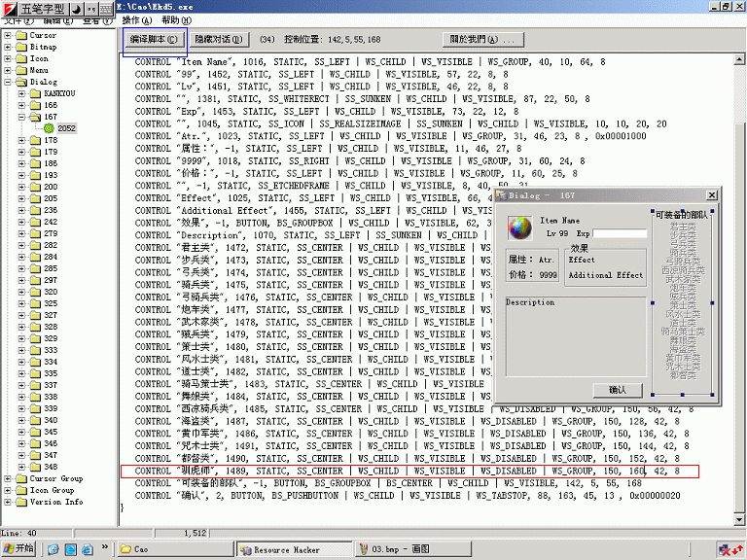
Task: Expand the Icon Group folder node
Action: [x=8, y=490]
